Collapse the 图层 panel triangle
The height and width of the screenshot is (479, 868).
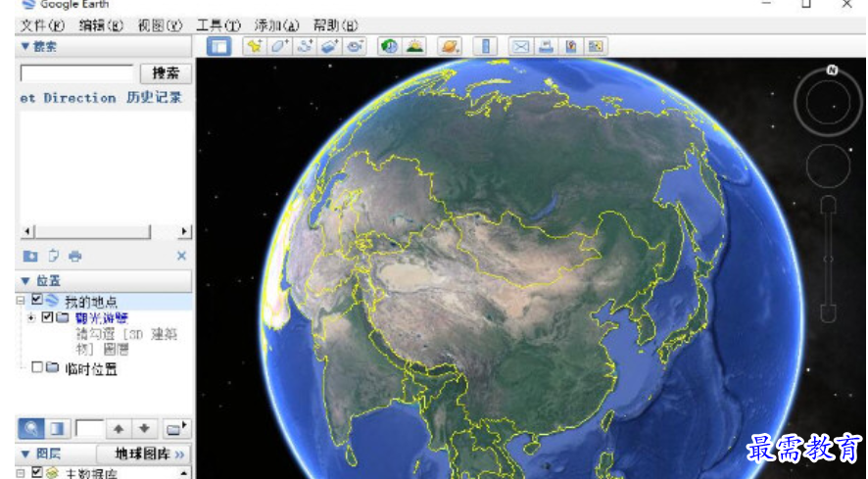click(x=24, y=454)
